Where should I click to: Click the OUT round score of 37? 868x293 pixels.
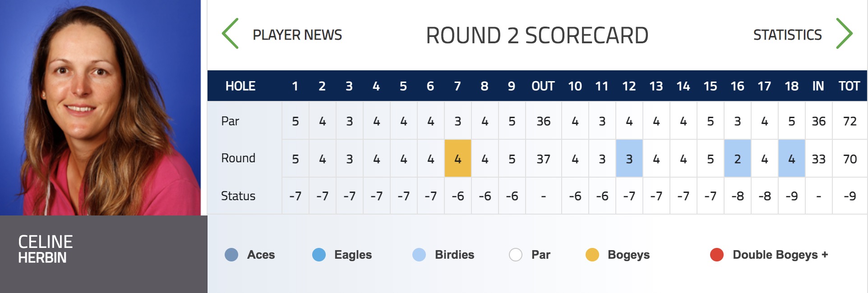pos(544,159)
